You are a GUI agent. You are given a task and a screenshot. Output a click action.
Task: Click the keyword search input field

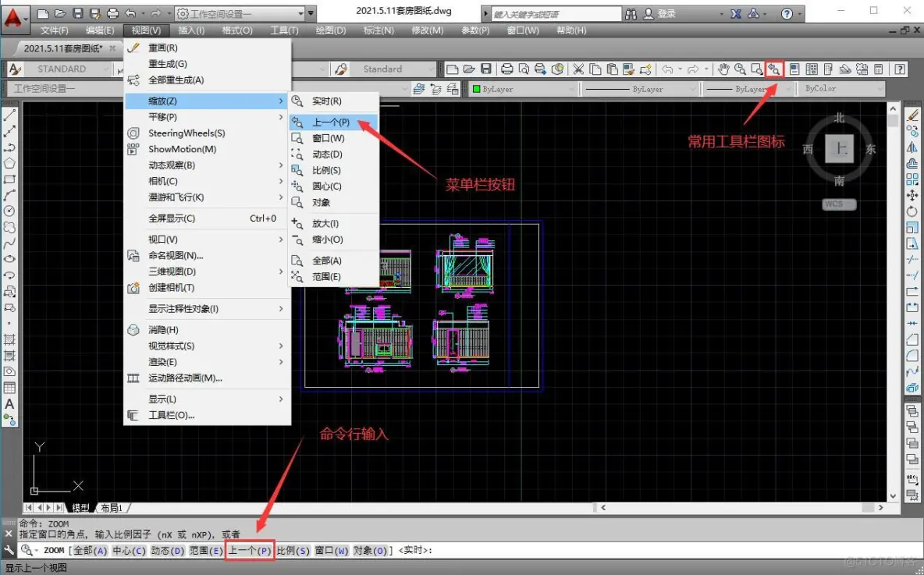(556, 13)
